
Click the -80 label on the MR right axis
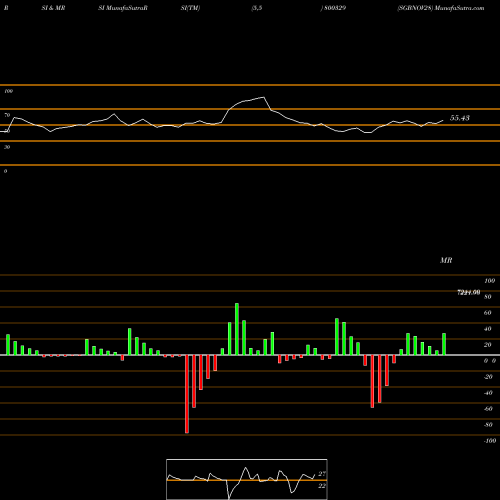488,425
